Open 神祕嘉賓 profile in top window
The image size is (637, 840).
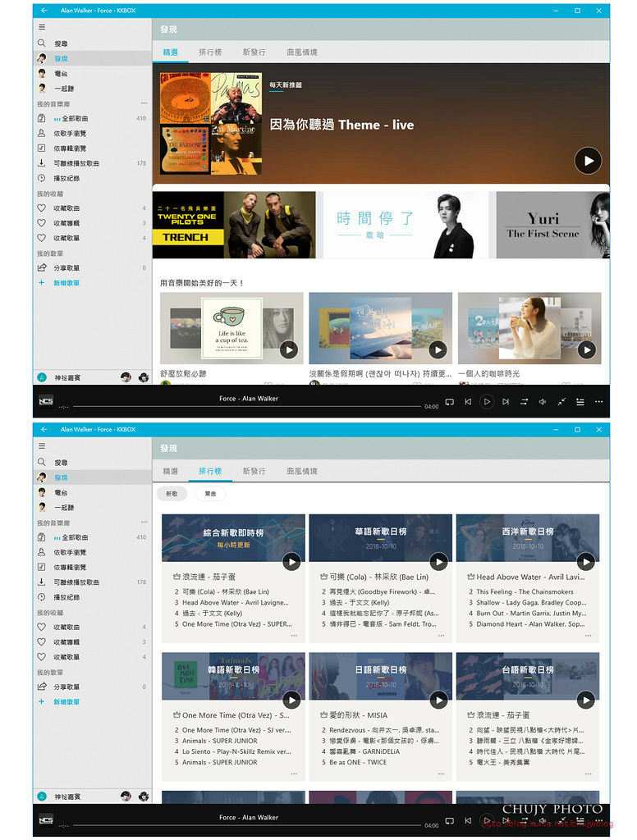point(67,377)
